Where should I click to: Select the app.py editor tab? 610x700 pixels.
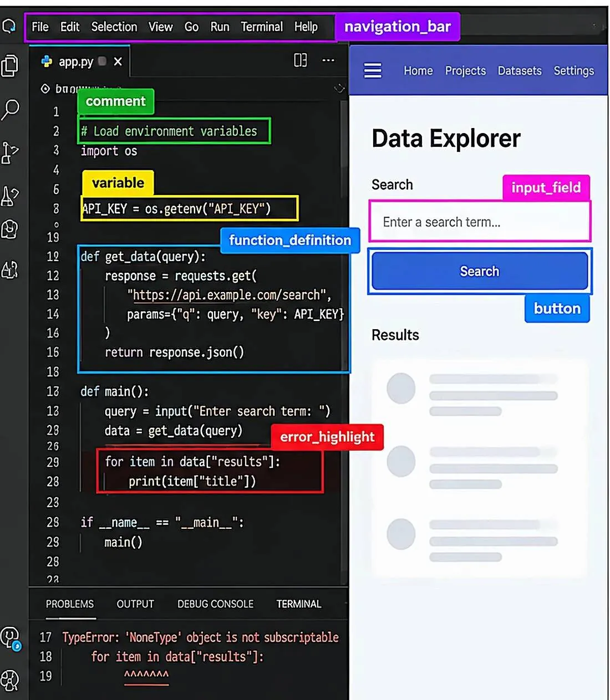tap(79, 62)
